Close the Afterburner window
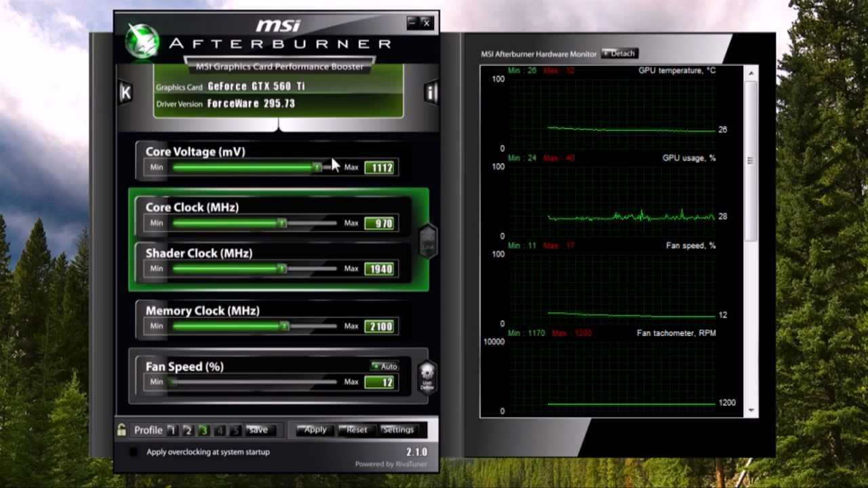The height and width of the screenshot is (488, 868). (x=426, y=22)
